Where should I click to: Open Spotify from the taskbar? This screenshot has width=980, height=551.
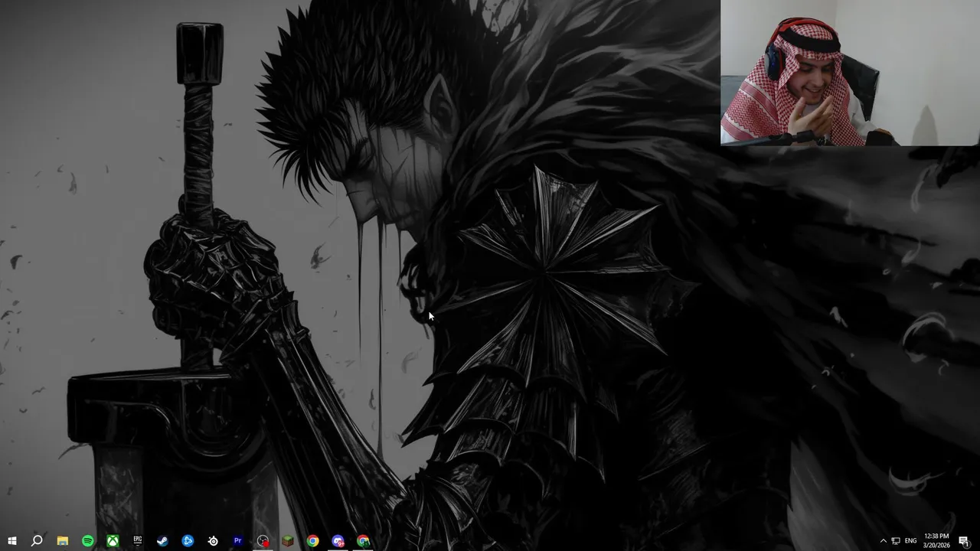[x=87, y=541]
